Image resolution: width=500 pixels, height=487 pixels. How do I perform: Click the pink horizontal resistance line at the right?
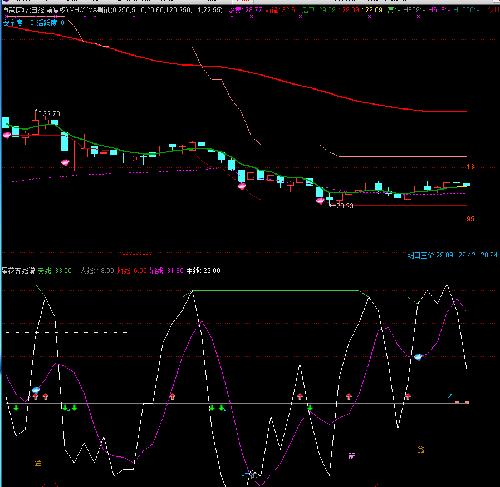pyautogui.click(x=402, y=156)
